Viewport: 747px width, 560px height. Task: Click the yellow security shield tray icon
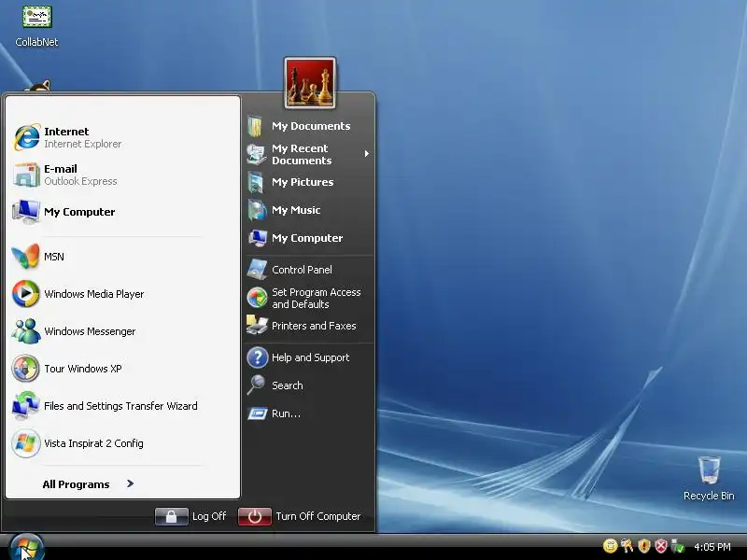[x=644, y=546]
